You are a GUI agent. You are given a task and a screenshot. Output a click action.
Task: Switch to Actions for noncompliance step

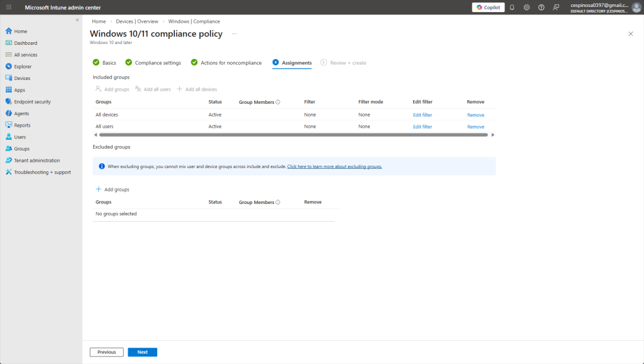click(230, 63)
